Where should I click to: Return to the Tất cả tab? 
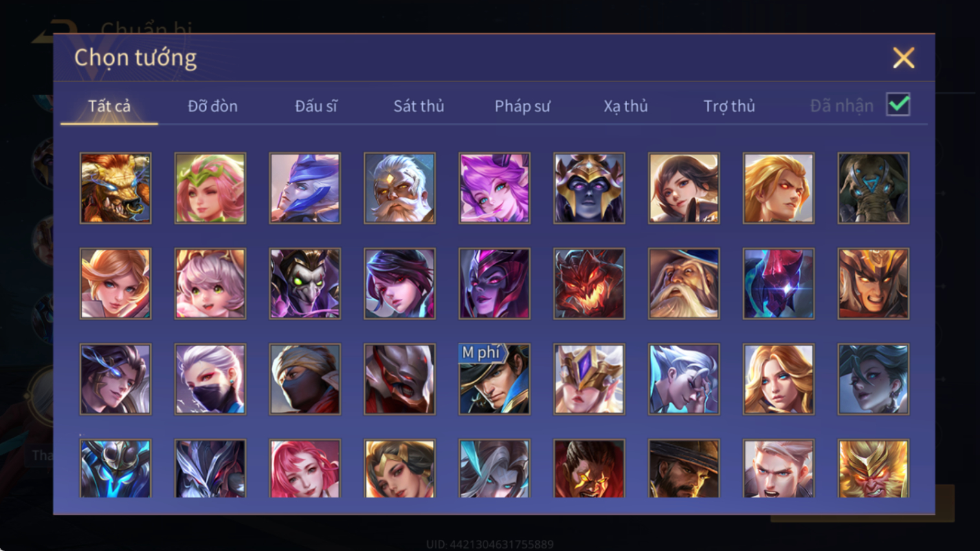[109, 106]
